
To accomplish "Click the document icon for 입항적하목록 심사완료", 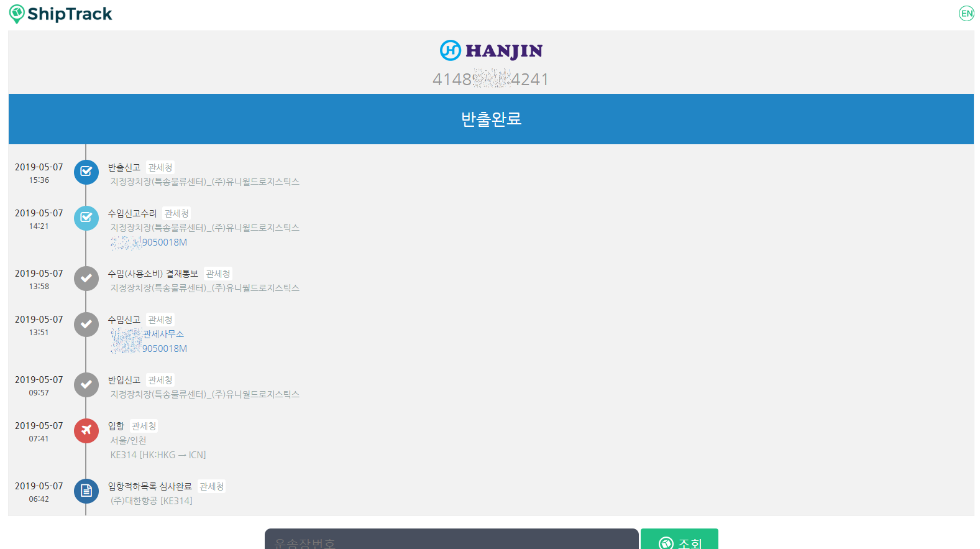I will click(86, 491).
